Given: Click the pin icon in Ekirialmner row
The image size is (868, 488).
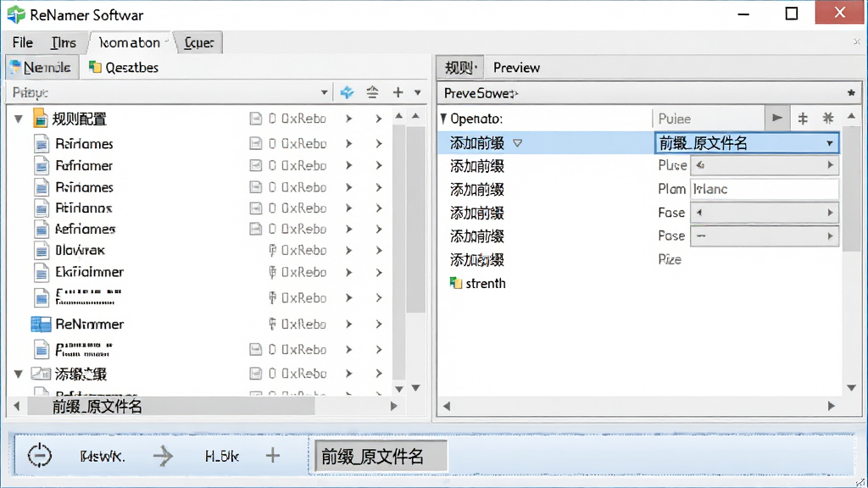Looking at the screenshot, I should click(x=272, y=272).
